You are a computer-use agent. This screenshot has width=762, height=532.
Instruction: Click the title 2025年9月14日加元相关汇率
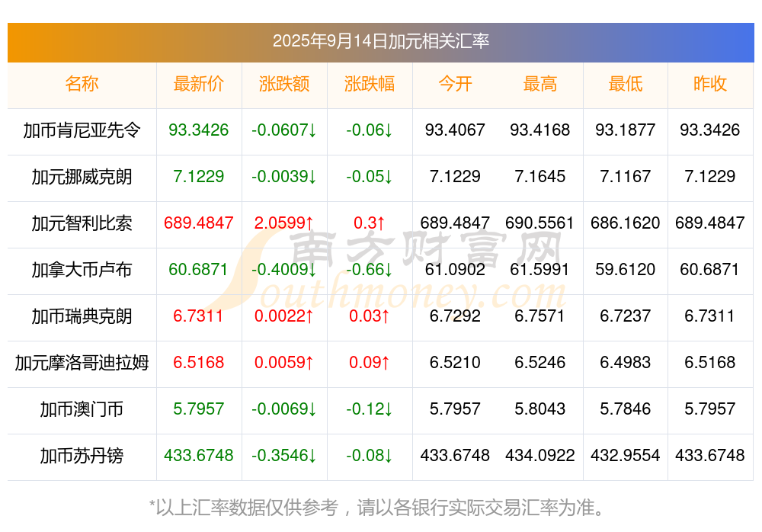coord(380,41)
